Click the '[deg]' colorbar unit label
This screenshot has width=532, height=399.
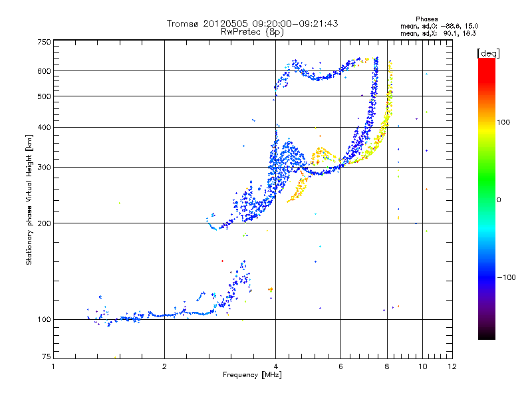click(488, 54)
